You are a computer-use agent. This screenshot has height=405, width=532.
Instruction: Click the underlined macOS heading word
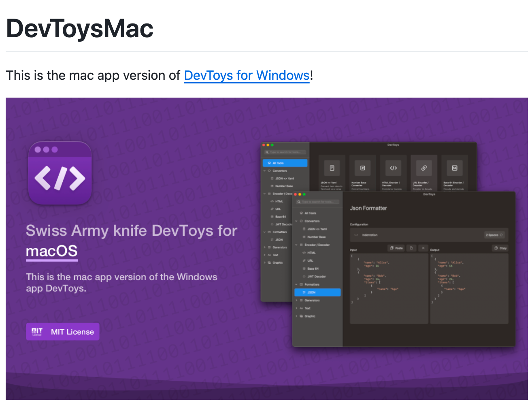[x=52, y=252]
